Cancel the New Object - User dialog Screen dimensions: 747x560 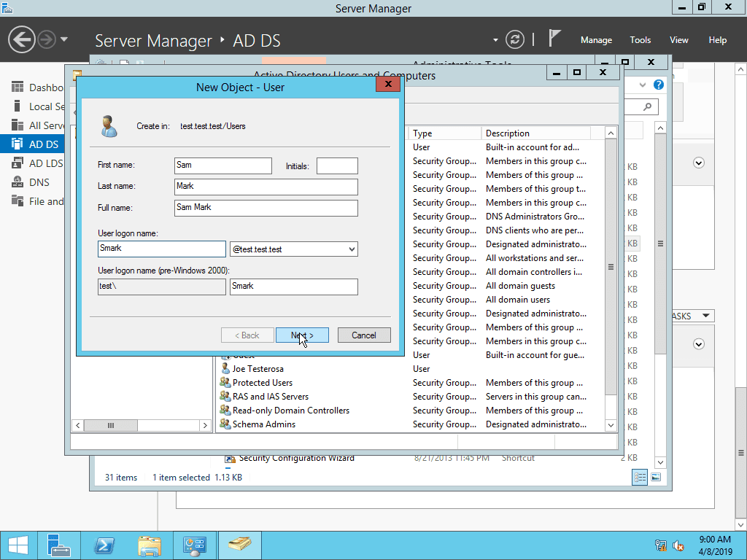click(x=364, y=335)
